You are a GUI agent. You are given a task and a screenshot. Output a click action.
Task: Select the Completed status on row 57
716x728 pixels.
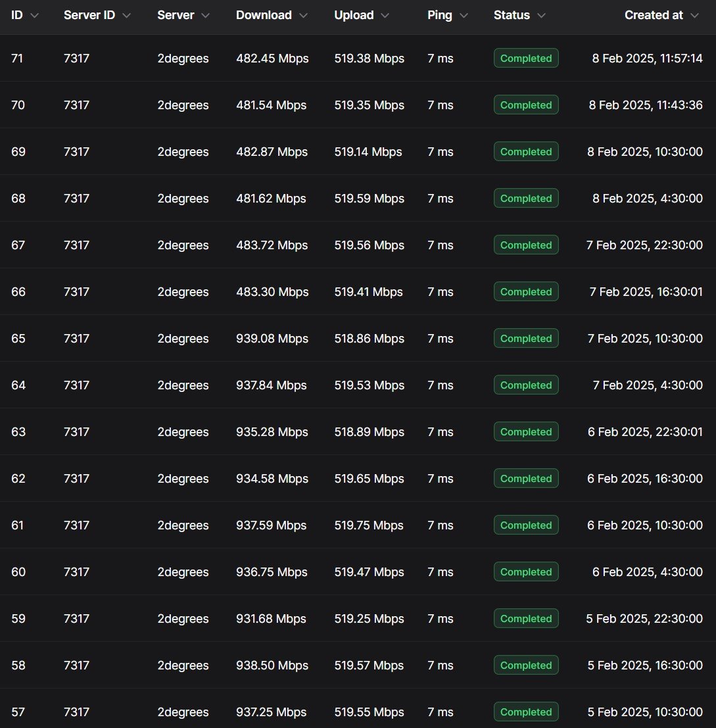click(526, 712)
